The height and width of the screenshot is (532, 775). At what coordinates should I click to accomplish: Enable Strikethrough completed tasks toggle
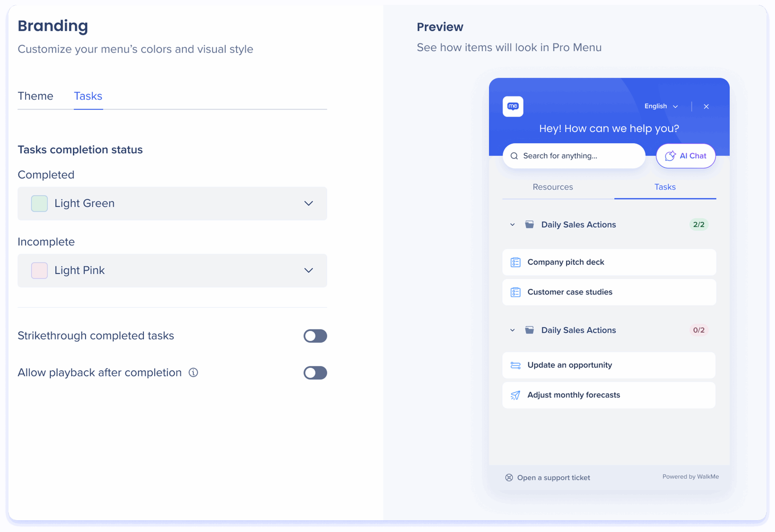click(x=315, y=336)
